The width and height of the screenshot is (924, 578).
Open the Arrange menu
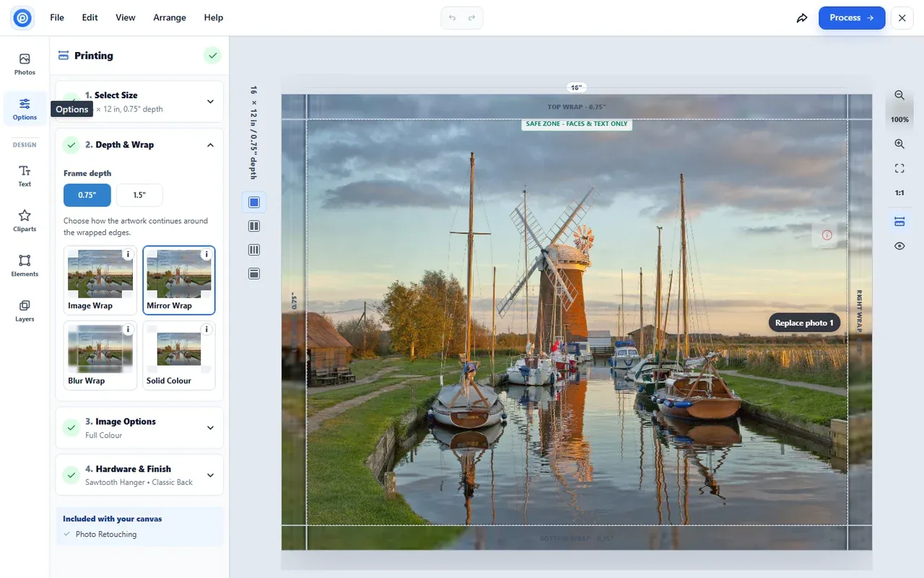click(170, 17)
